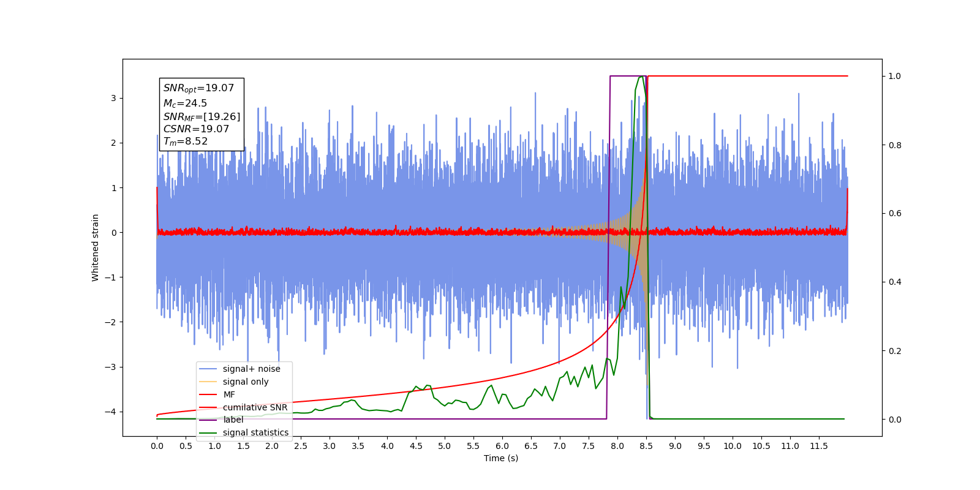This screenshot has width=980, height=490.
Task: Click the 0.0 tick on time axis
Action: click(157, 446)
